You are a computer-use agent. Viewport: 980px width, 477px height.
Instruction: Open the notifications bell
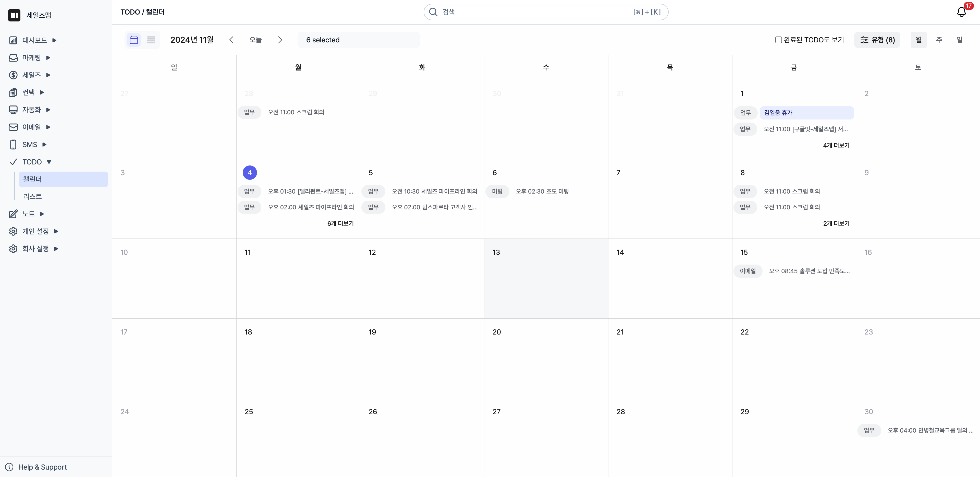tap(961, 12)
